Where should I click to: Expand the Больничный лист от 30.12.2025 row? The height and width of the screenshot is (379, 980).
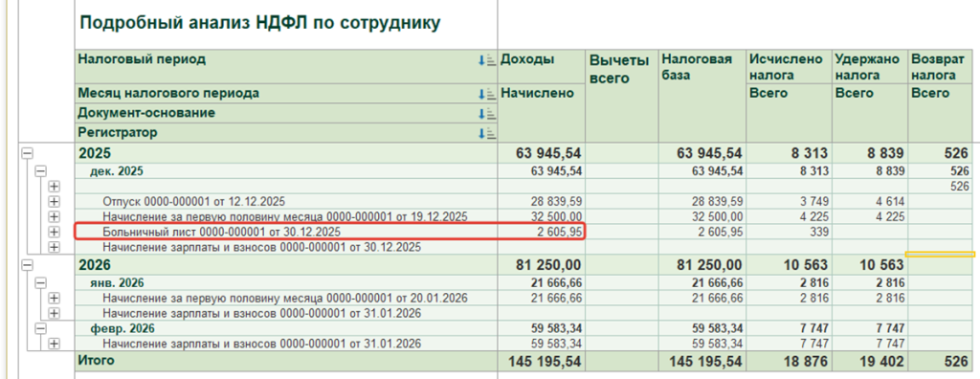coord(54,232)
